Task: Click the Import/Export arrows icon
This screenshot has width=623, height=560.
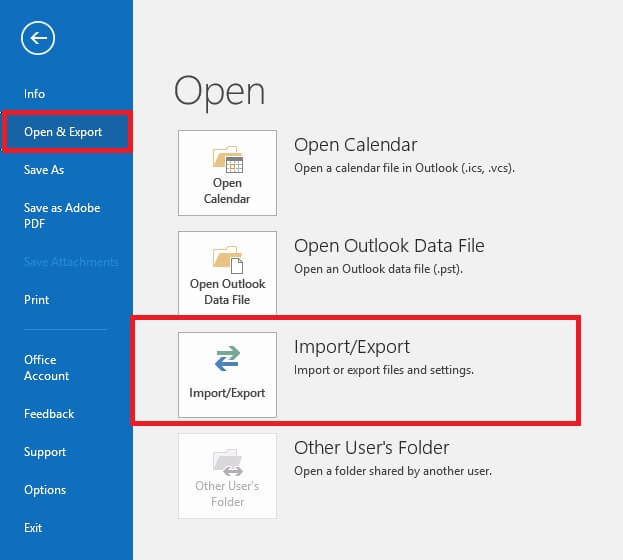Action: (x=227, y=358)
